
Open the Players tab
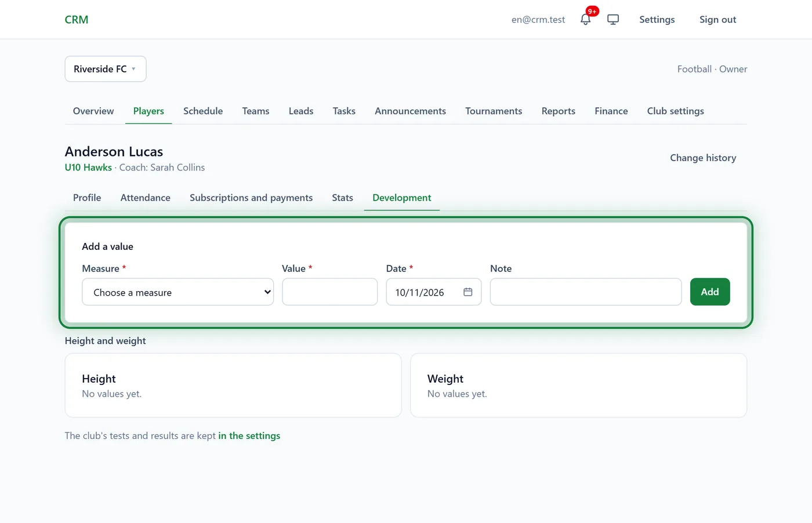click(148, 111)
